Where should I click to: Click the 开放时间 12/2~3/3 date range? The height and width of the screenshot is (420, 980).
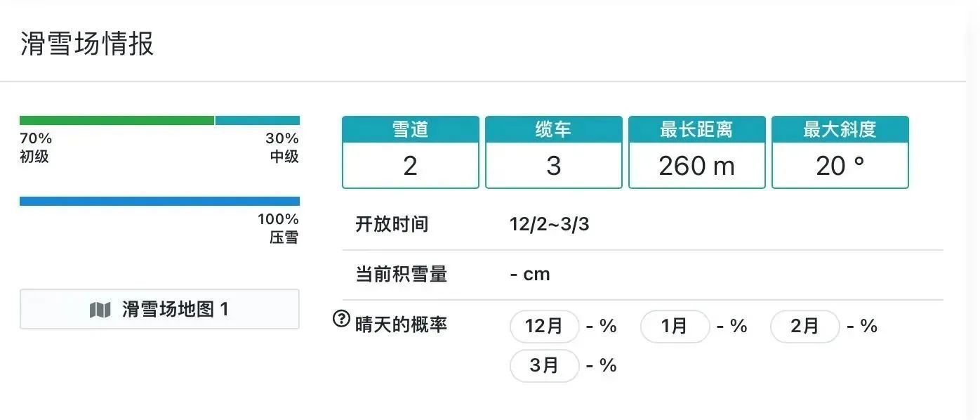pyautogui.click(x=550, y=225)
